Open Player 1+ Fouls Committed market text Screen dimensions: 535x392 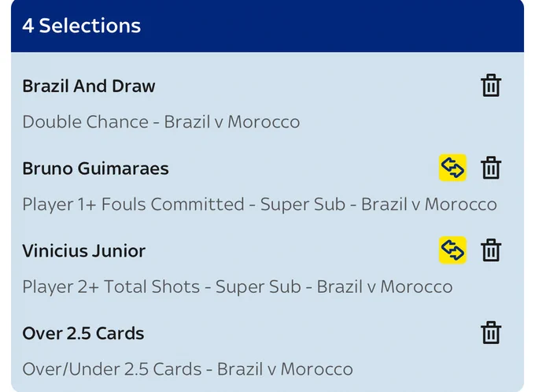click(134, 204)
